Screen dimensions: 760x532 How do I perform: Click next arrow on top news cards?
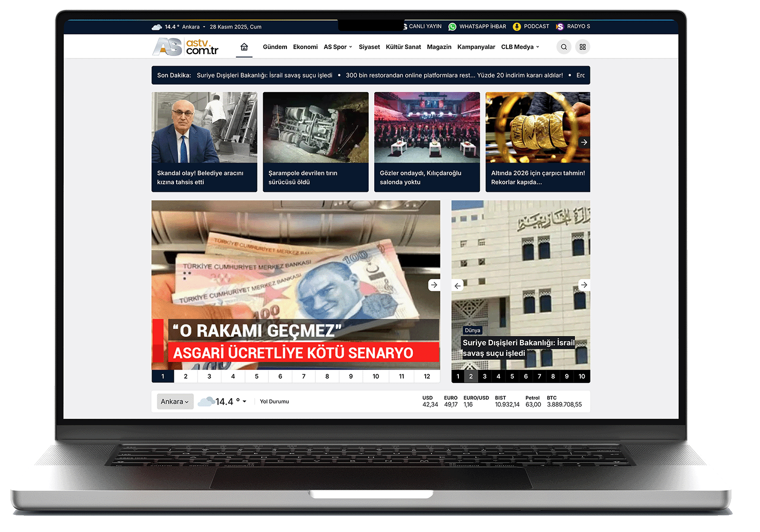click(584, 142)
